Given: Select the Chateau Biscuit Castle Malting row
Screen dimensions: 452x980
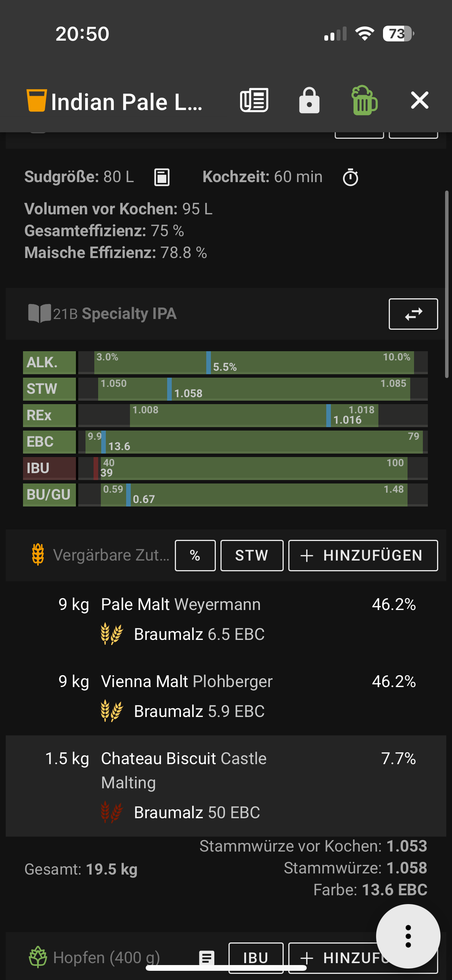Looking at the screenshot, I should point(225,785).
